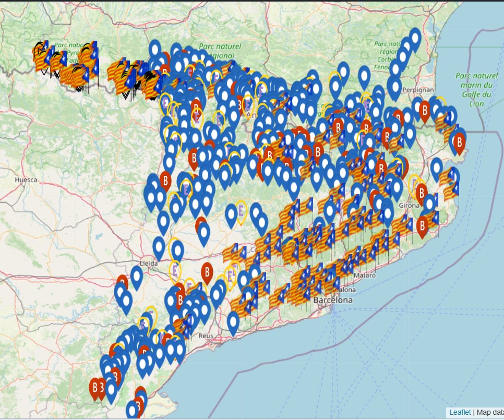Click the Huesca city label
Screen dimensions: 504x420
pos(26,179)
